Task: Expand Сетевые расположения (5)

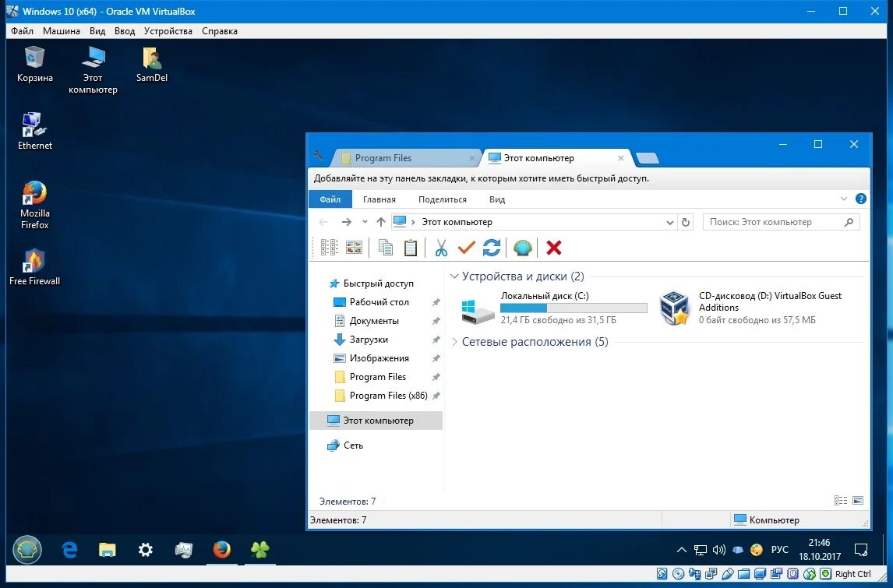Action: point(454,341)
